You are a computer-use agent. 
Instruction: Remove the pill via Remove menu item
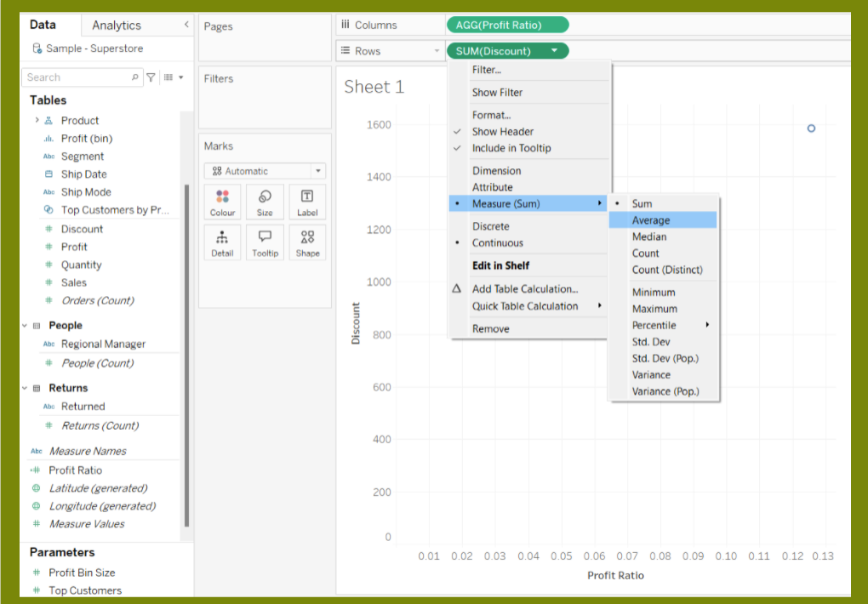pos(490,329)
